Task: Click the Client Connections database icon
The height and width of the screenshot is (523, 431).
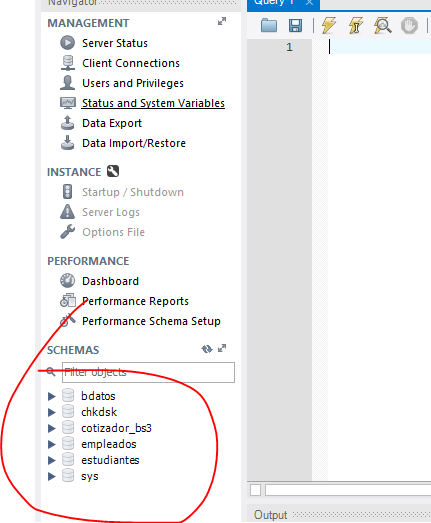Action: pyautogui.click(x=68, y=63)
